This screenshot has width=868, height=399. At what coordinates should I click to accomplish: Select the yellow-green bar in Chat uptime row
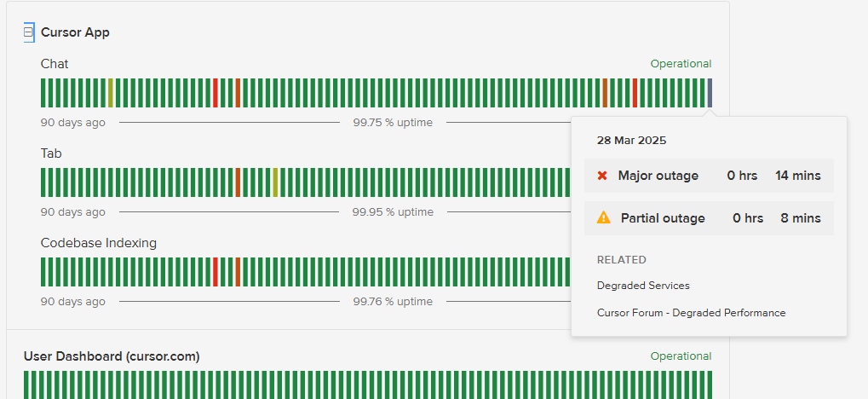(x=111, y=93)
